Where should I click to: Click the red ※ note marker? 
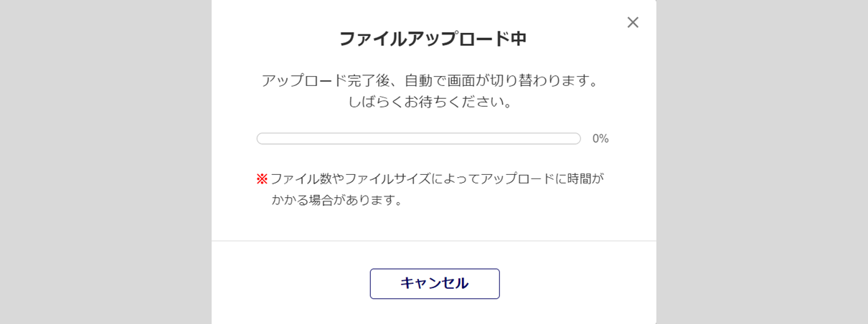[262, 178]
